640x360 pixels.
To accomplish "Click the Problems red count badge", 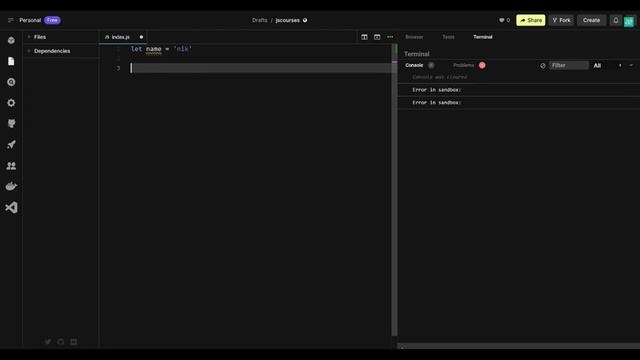I will pyautogui.click(x=482, y=65).
